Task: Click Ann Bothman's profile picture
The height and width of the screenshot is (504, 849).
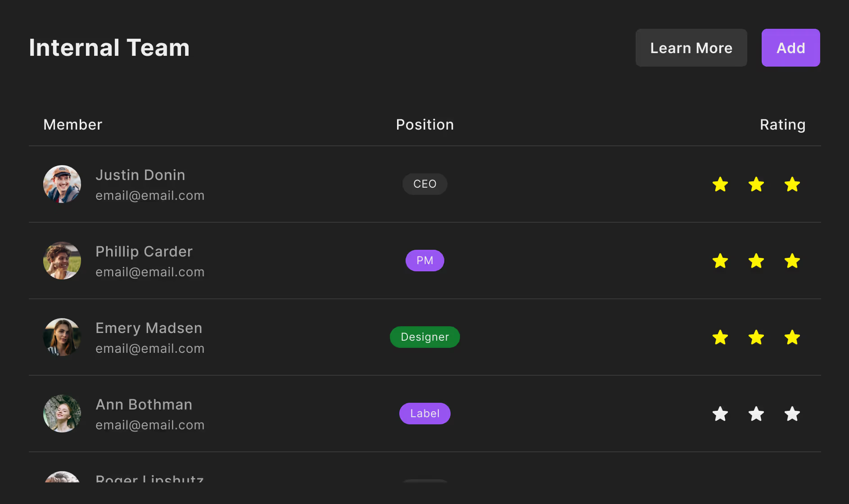Action: pyautogui.click(x=62, y=414)
